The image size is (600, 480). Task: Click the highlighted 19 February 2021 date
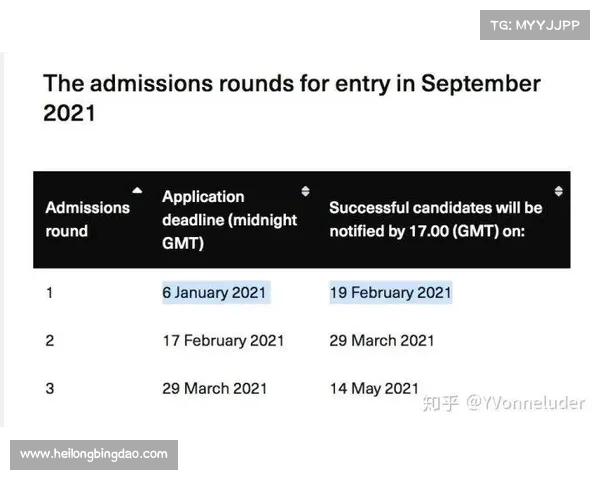tap(390, 293)
